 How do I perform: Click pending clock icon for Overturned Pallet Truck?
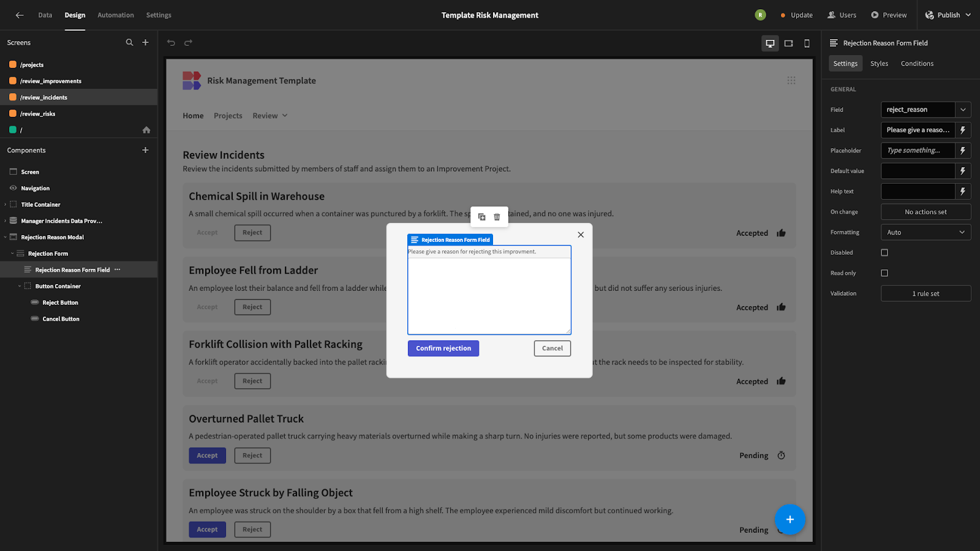781,455
